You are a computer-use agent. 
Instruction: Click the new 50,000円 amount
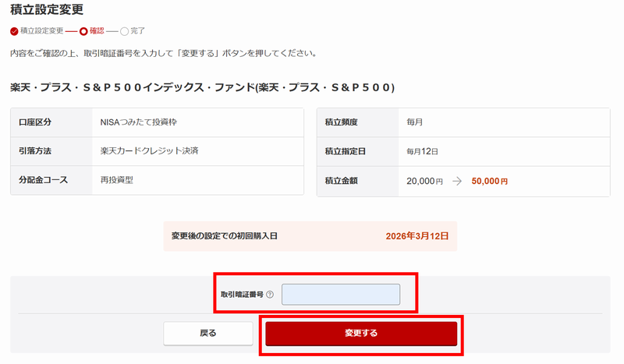(490, 181)
